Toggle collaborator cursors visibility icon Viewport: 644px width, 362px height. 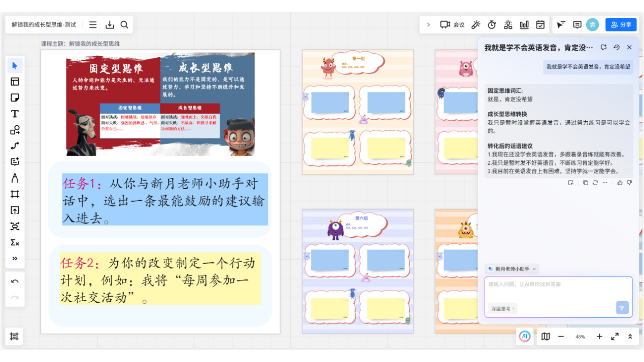[x=561, y=24]
